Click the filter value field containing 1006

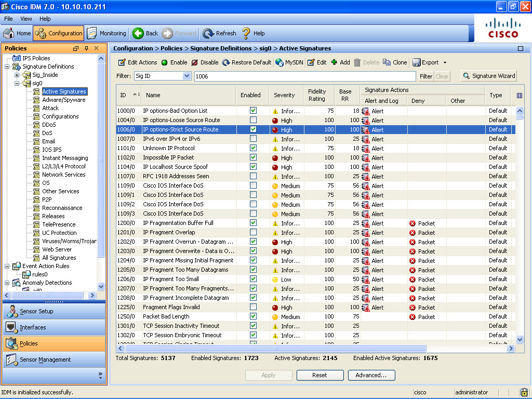tap(305, 76)
